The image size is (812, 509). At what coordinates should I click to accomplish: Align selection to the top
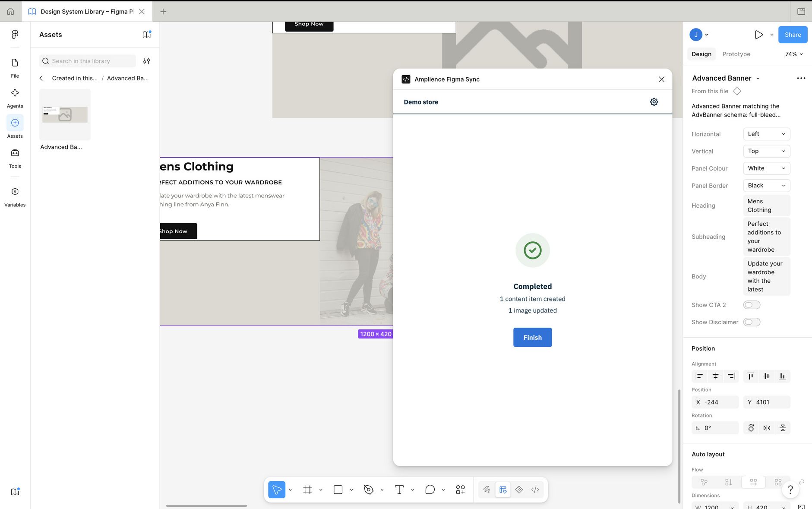(x=751, y=376)
